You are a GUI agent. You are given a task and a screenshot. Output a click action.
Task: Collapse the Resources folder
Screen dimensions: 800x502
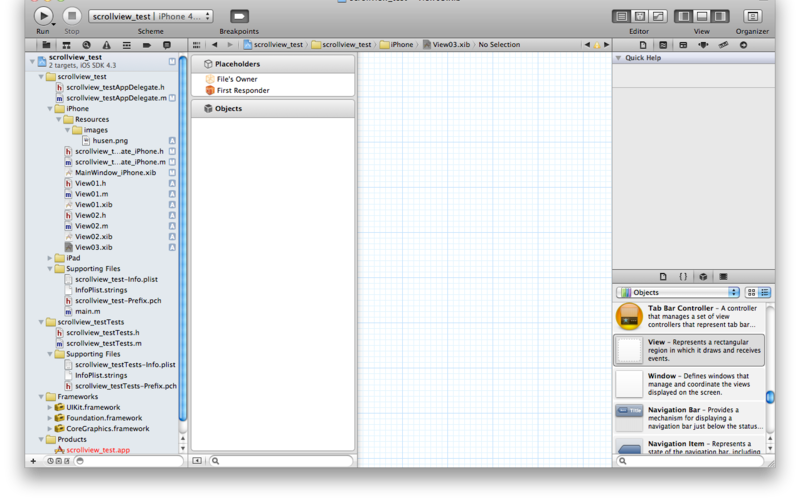[x=59, y=119]
